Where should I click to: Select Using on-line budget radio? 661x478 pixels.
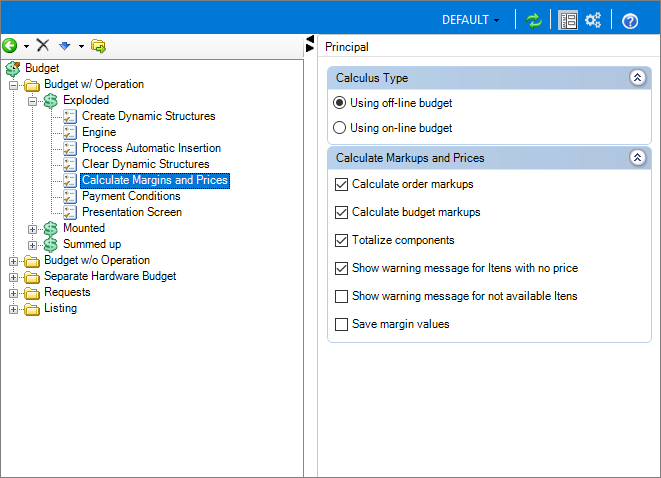tap(339, 128)
